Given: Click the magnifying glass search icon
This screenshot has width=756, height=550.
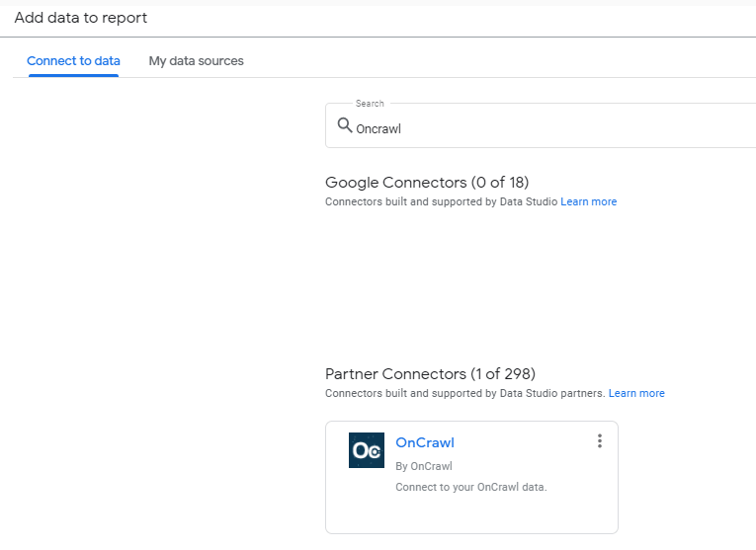Looking at the screenshot, I should 344,125.
